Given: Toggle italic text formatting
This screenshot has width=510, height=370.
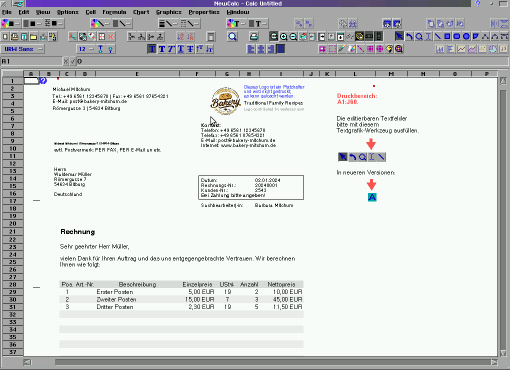Looking at the screenshot, I should pyautogui.click(x=171, y=49).
